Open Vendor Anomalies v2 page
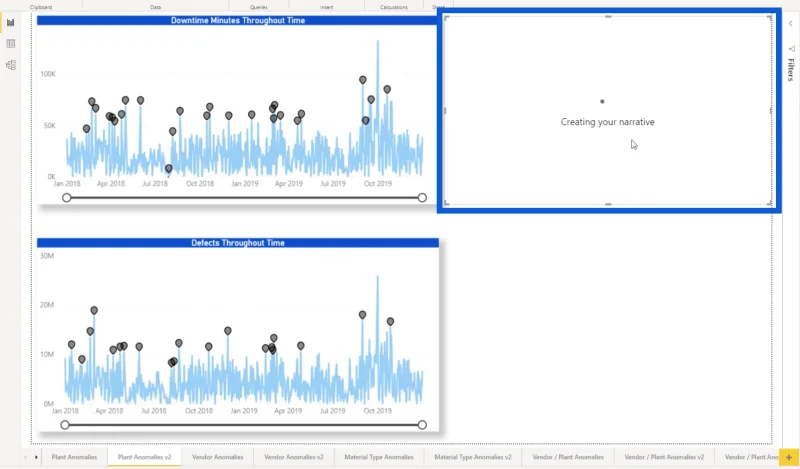 click(293, 457)
